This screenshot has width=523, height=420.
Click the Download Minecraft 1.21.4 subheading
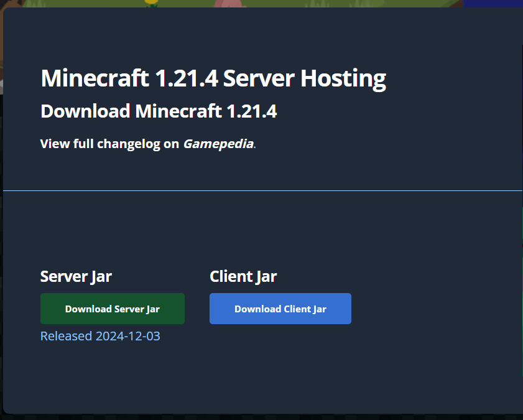[x=159, y=111]
